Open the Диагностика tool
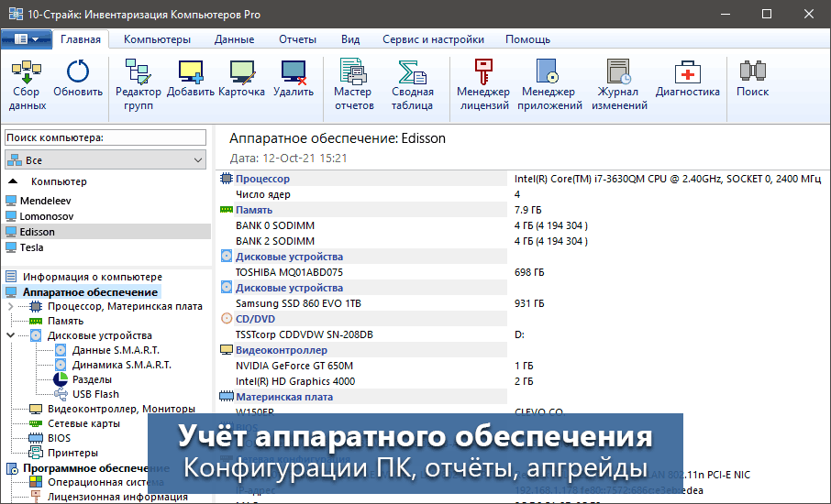The height and width of the screenshot is (504, 831). (687, 75)
